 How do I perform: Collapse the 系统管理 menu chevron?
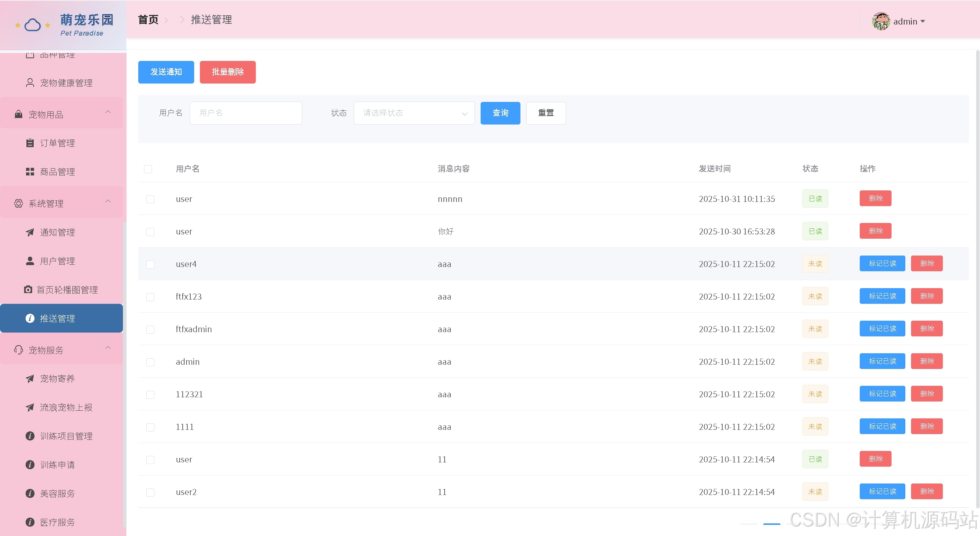pos(108,201)
